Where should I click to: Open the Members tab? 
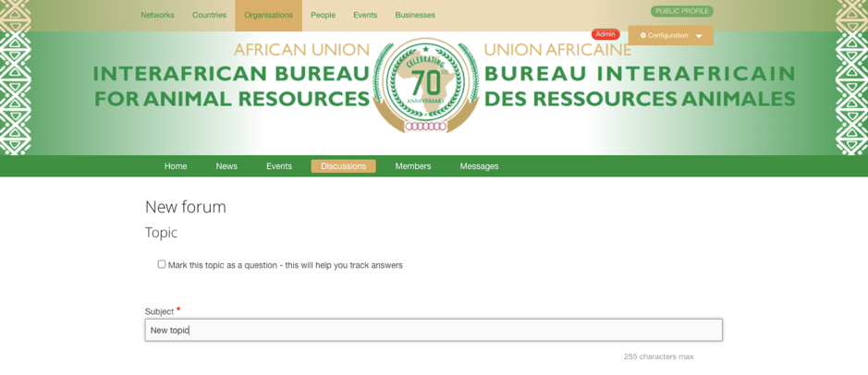[413, 166]
